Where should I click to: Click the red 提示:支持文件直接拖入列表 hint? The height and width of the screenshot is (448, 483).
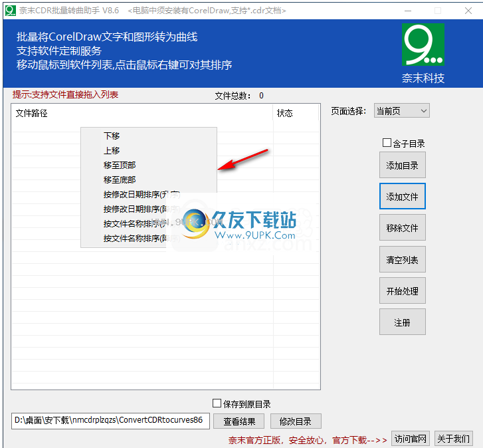[x=65, y=94]
